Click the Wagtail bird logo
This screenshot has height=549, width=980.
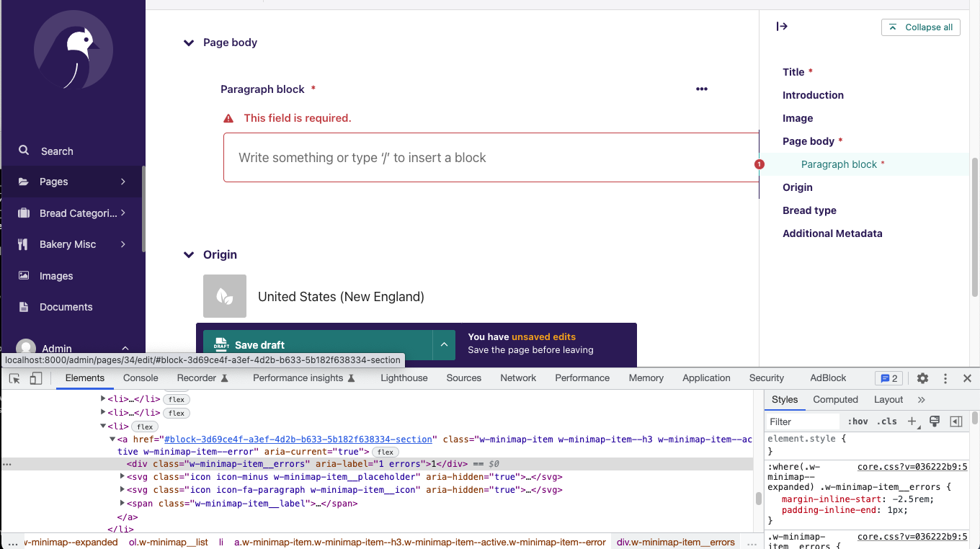point(73,50)
